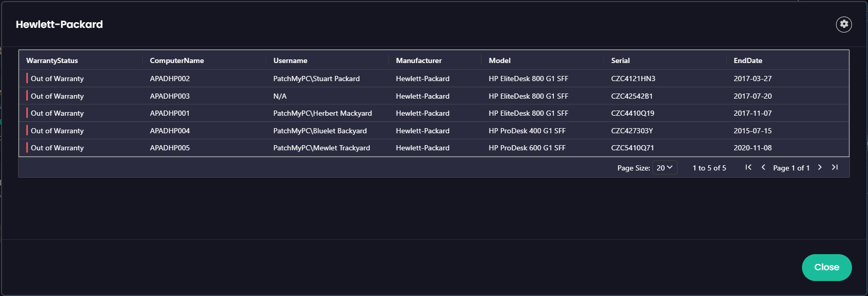Image resolution: width=868 pixels, height=296 pixels.
Task: Sort by Manufacturer column header
Action: 419,60
